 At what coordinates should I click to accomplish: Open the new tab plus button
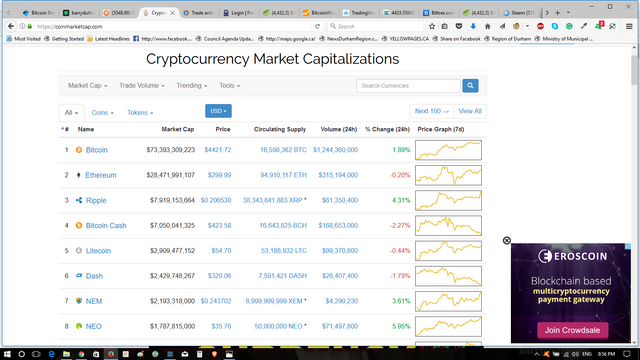click(558, 13)
